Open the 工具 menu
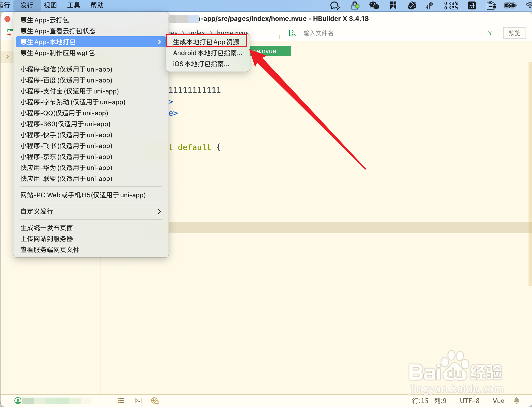The width and height of the screenshot is (532, 407). (74, 5)
